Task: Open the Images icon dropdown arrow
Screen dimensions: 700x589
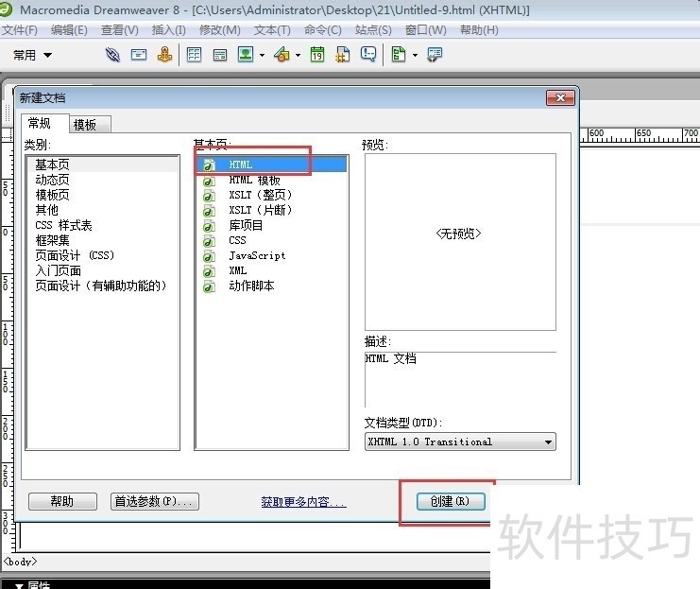Action: click(x=262, y=56)
